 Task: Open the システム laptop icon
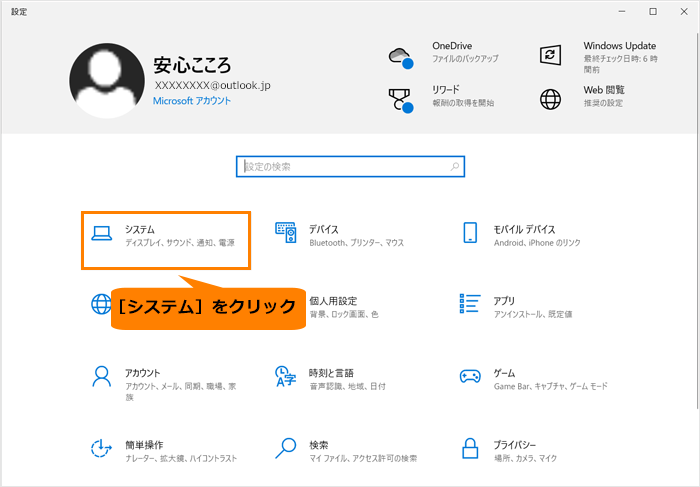pos(102,233)
